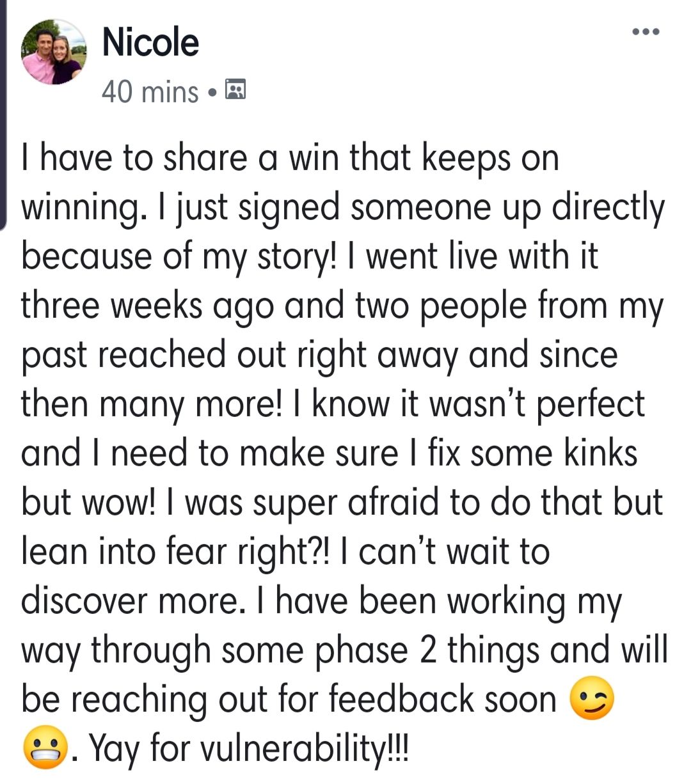691x784 pixels.
Task: Click the winking face emoji
Action: (591, 700)
